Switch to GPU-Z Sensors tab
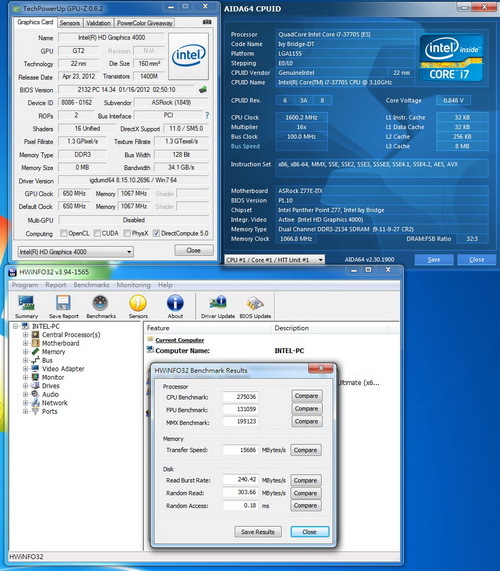 (x=70, y=23)
